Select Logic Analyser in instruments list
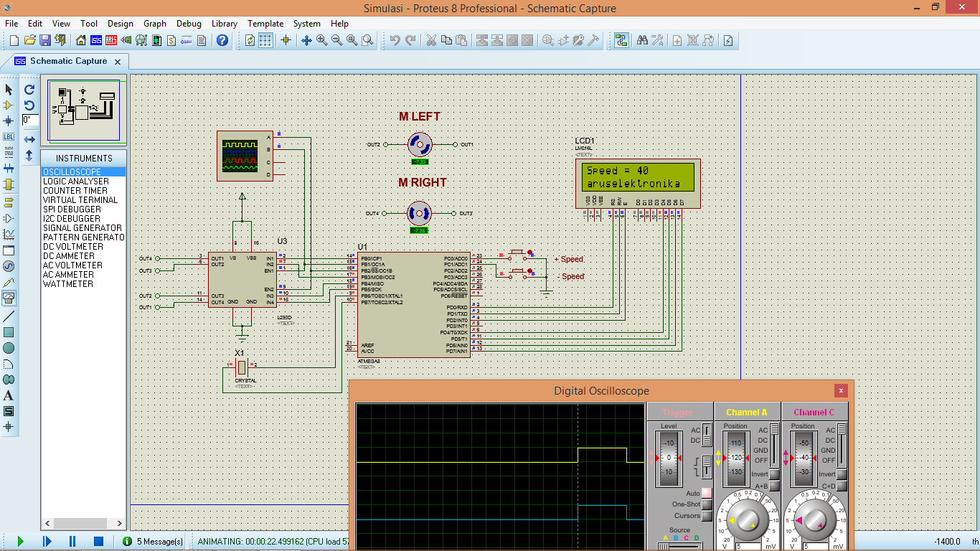Viewport: 980px width, 551px height. click(75, 182)
